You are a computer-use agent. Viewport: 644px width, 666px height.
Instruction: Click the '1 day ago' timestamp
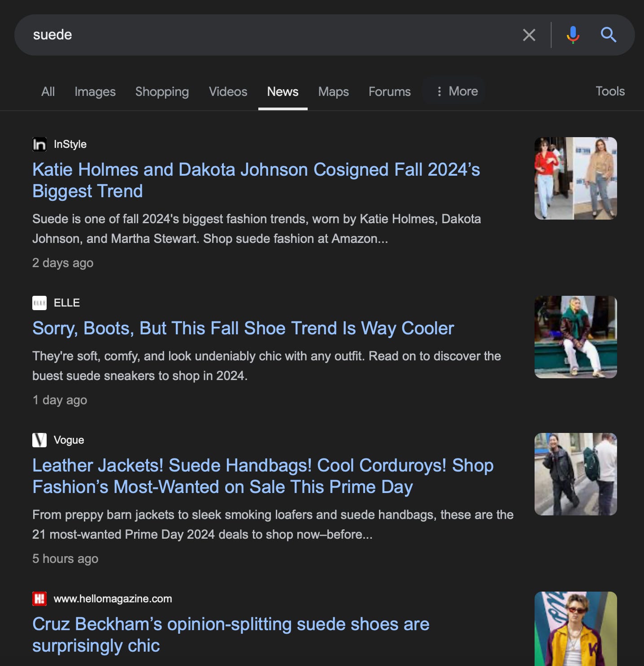60,400
